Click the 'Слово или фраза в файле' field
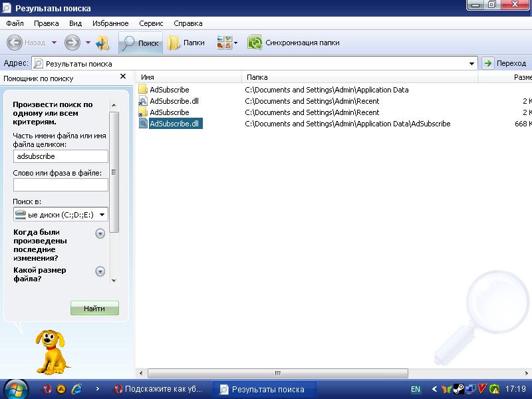532x399 pixels. coord(61,185)
